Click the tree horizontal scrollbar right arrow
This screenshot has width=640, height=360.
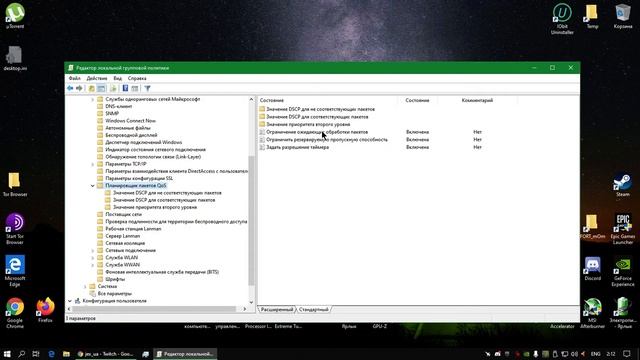(x=244, y=309)
